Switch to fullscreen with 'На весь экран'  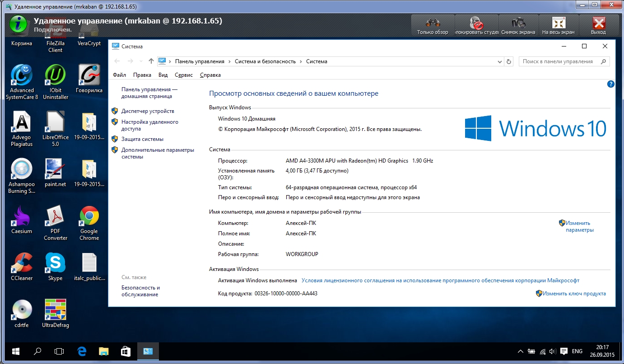click(559, 25)
